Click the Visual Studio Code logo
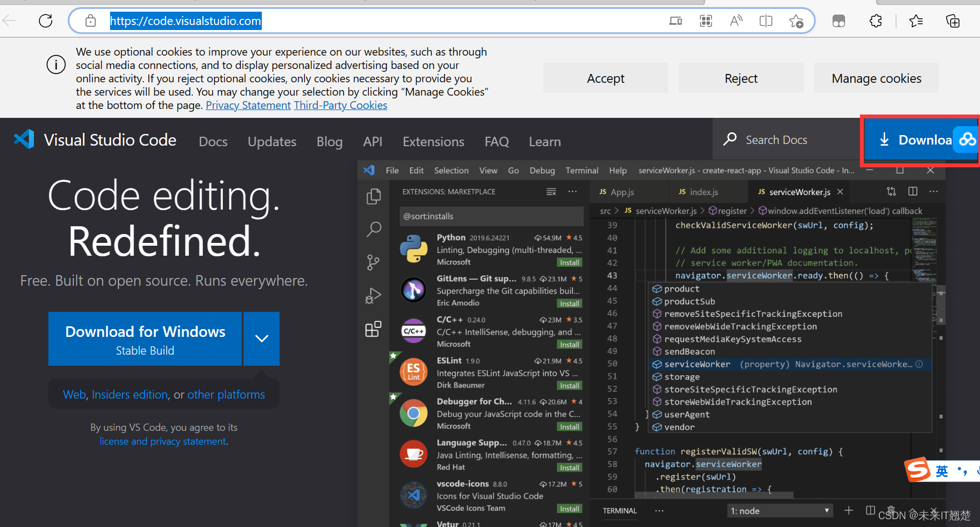Screen dimensions: 980x527 point(24,139)
